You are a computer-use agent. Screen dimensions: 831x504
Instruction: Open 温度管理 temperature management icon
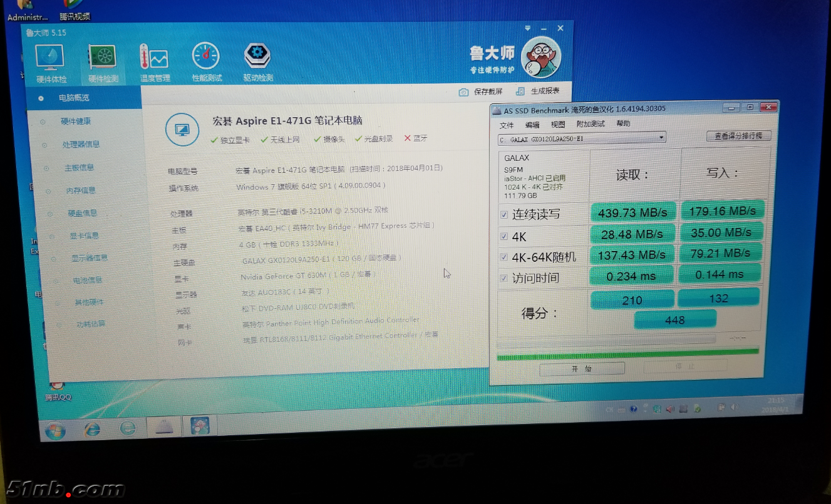154,59
